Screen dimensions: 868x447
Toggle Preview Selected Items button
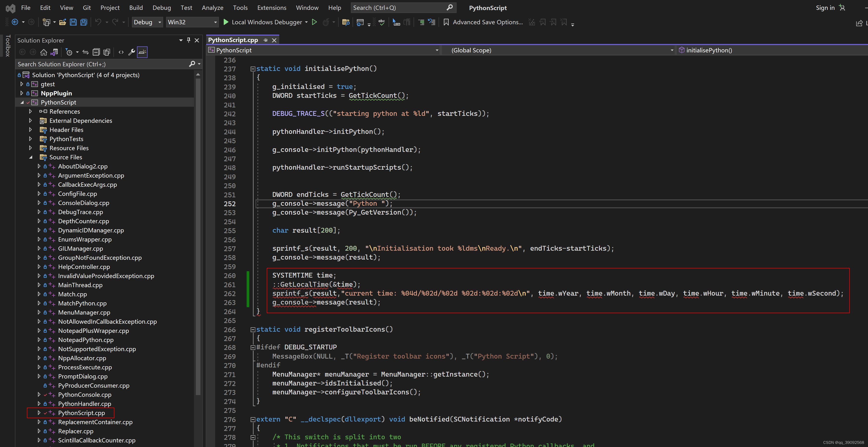coord(142,52)
